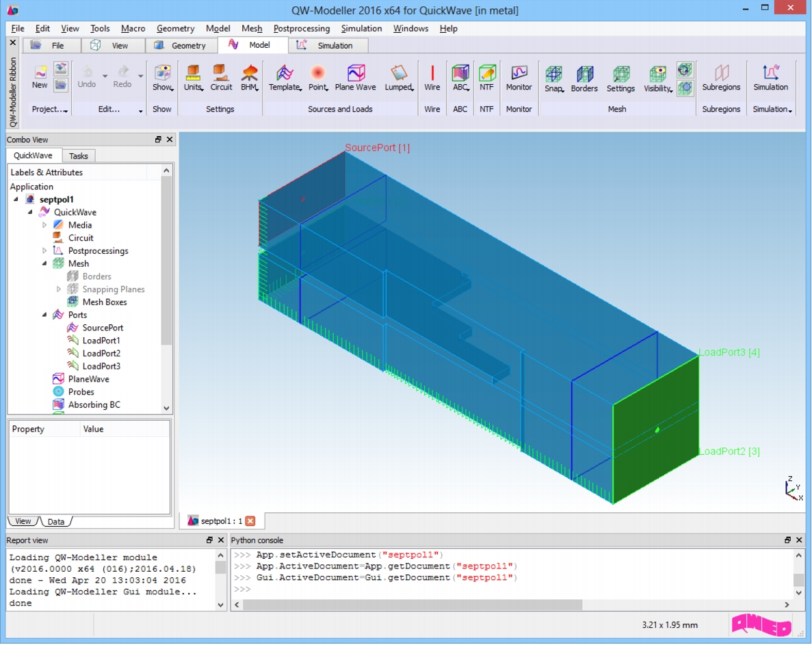
Task: Float the Combo View panel
Action: (158, 140)
